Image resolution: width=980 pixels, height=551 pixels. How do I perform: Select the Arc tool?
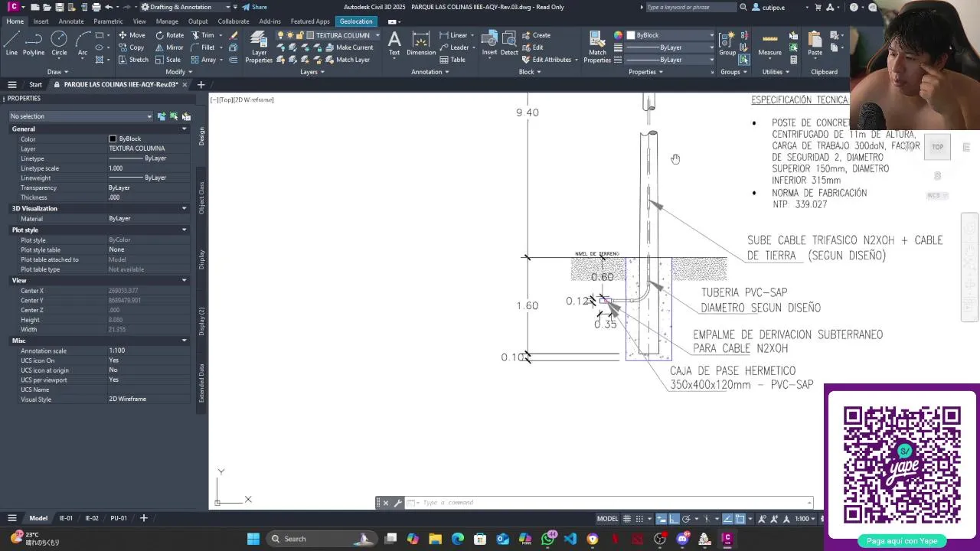[82, 44]
